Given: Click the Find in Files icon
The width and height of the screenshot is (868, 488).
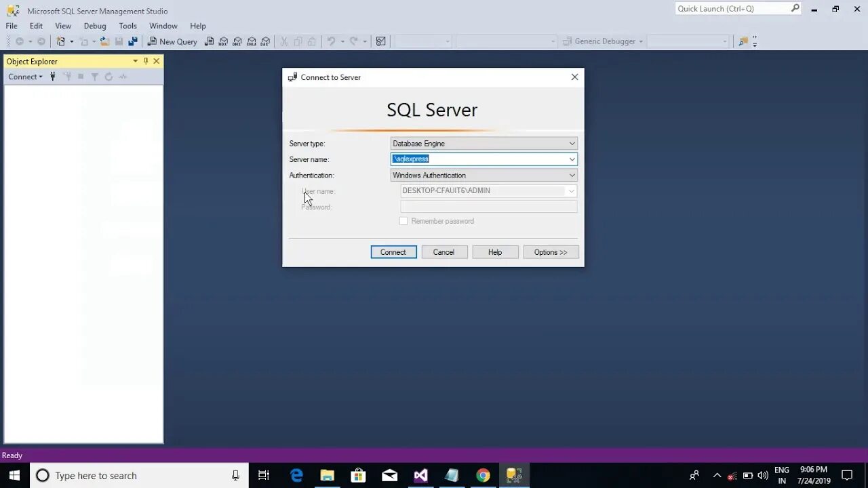Looking at the screenshot, I should tap(743, 41).
